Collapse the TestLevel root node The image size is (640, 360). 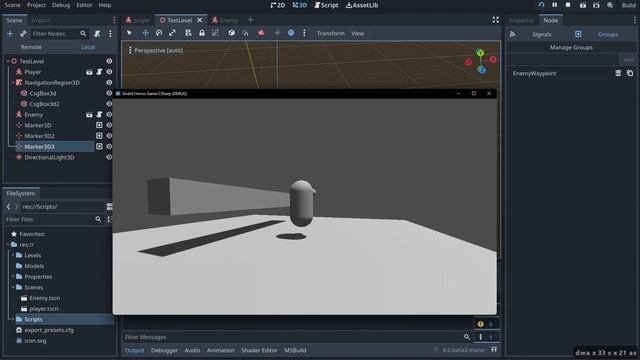tap(8, 61)
